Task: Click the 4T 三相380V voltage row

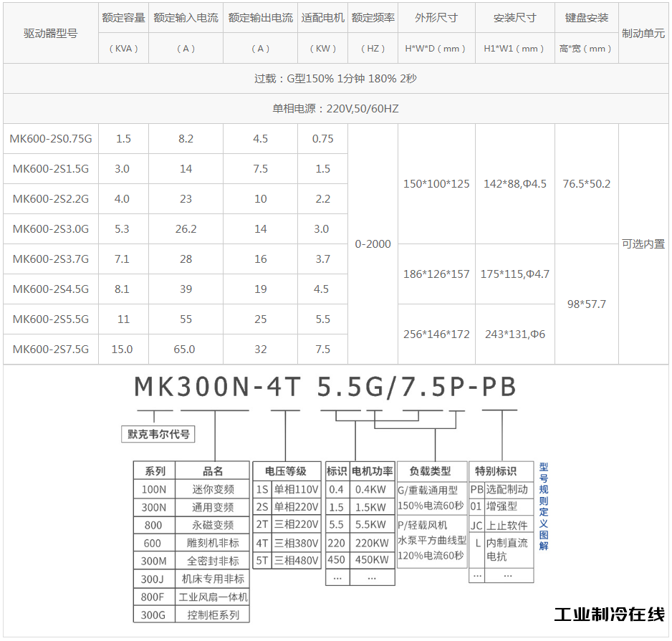Action: [x=287, y=543]
